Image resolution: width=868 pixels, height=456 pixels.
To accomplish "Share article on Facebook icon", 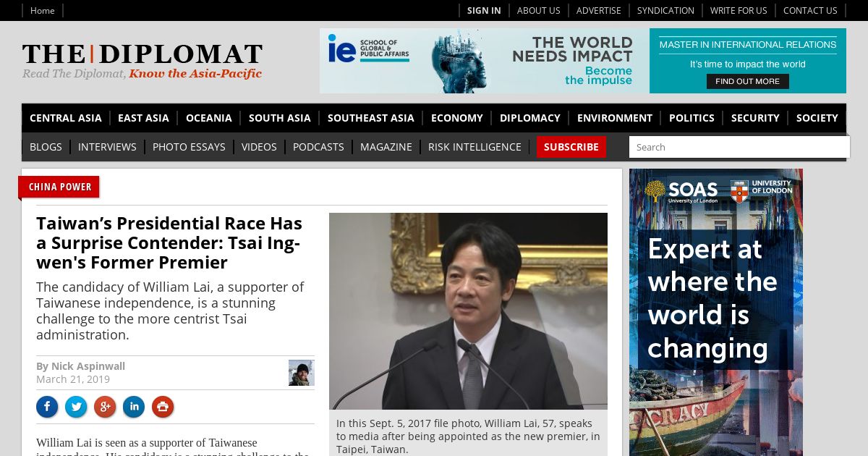I will coord(47,407).
